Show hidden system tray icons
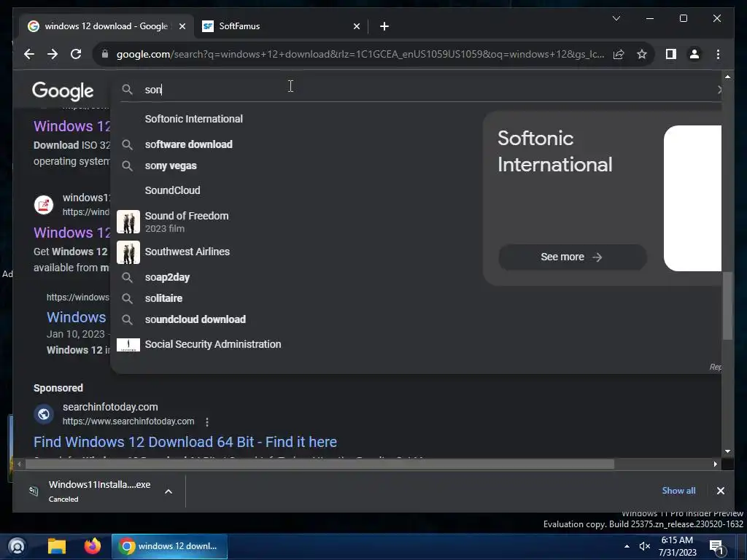 point(627,546)
